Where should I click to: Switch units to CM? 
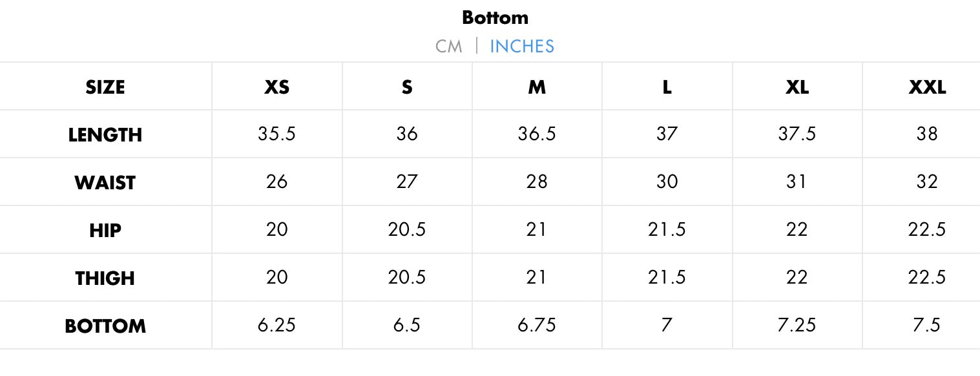pos(449,47)
